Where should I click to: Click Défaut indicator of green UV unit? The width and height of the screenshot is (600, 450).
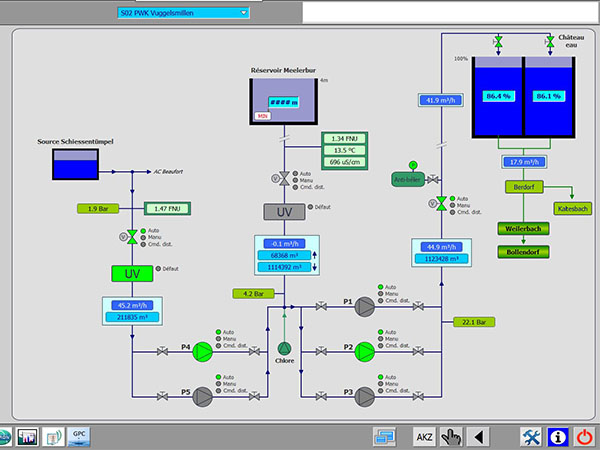[158, 269]
